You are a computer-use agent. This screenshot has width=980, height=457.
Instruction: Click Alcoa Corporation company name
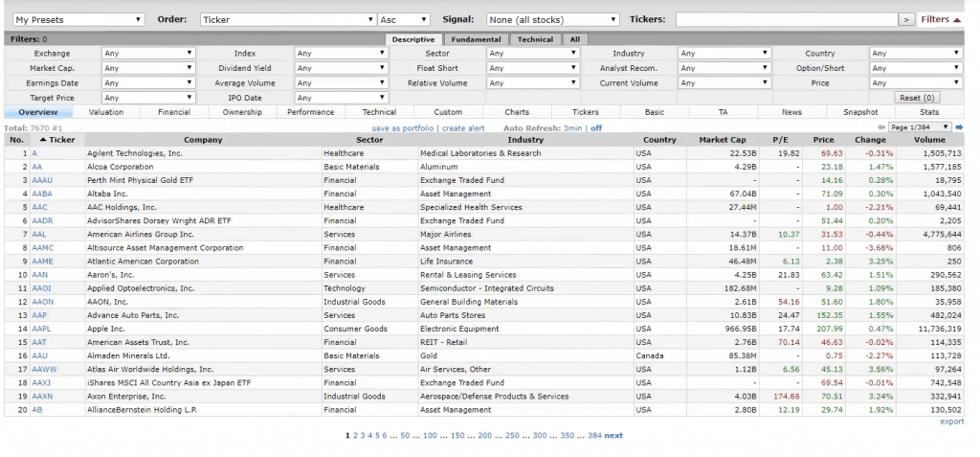(120, 167)
